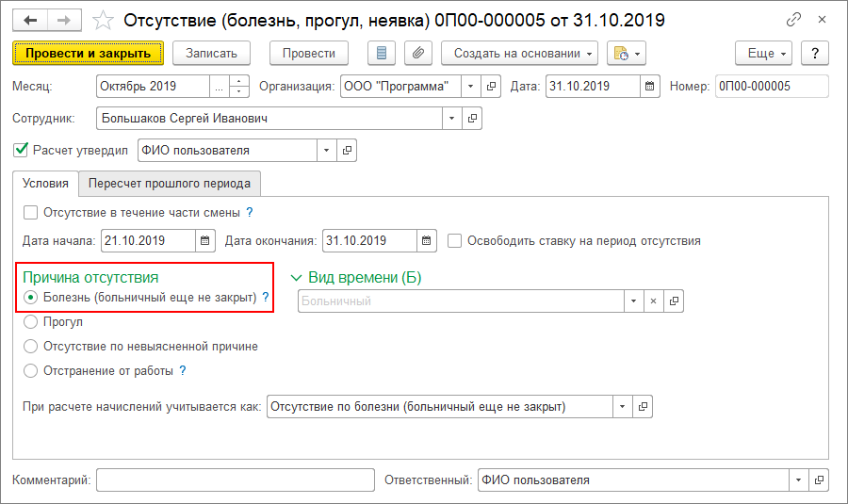Open the Сотрудник record with open-form icon

(x=473, y=119)
